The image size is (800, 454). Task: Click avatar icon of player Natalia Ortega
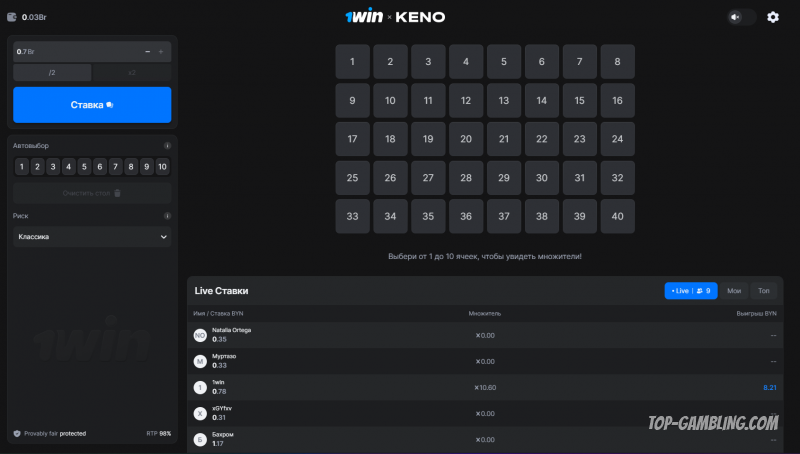coord(199,335)
